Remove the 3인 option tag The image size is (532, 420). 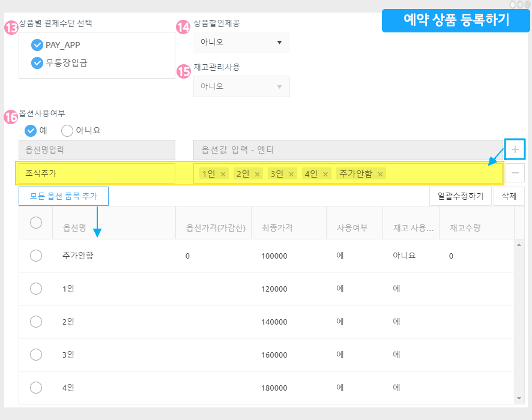click(292, 174)
